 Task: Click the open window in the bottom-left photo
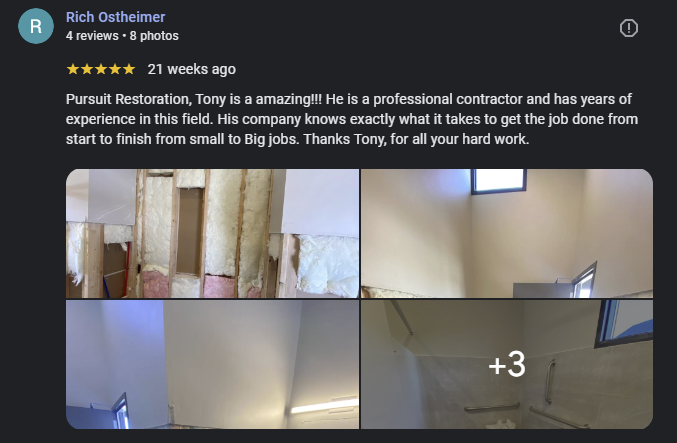pos(120,410)
